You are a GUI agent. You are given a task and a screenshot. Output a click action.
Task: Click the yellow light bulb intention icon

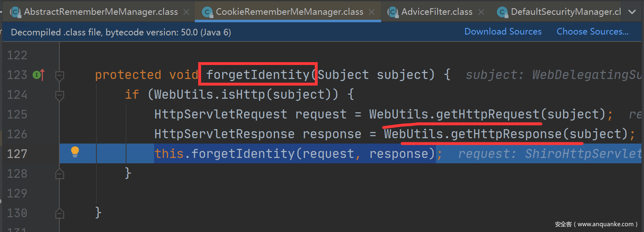click(75, 152)
